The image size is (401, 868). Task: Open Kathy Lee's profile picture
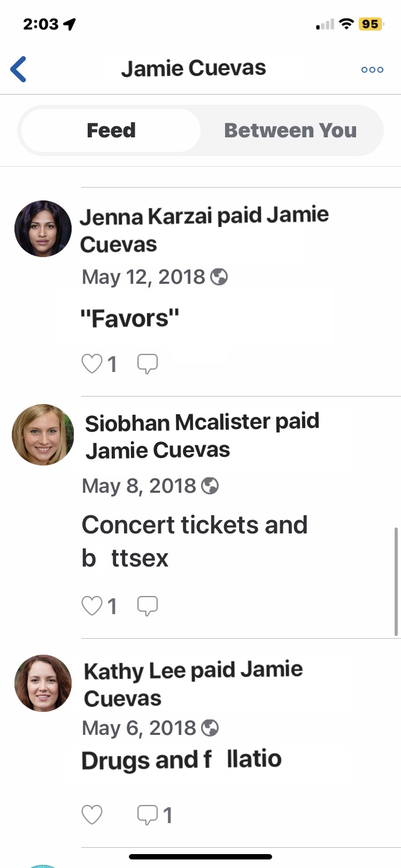click(43, 683)
